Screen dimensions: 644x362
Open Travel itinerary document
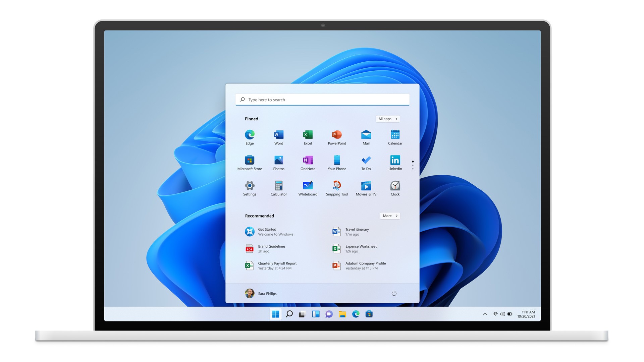pos(357,232)
